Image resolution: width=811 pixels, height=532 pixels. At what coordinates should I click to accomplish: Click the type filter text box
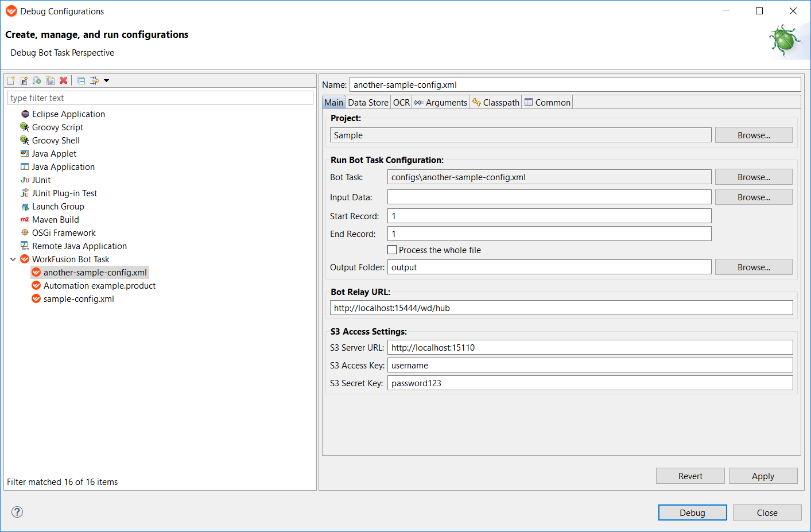pyautogui.click(x=160, y=98)
